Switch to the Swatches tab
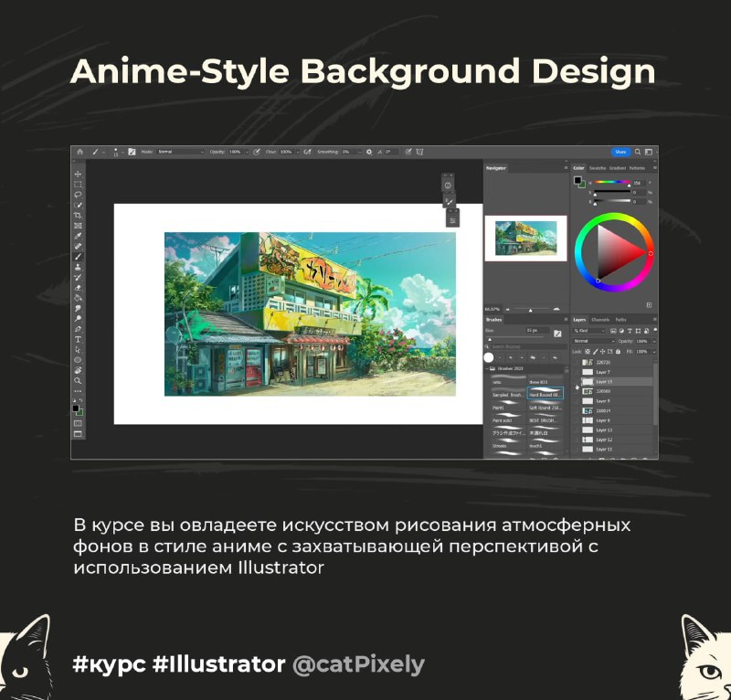731x700 pixels. (x=598, y=168)
